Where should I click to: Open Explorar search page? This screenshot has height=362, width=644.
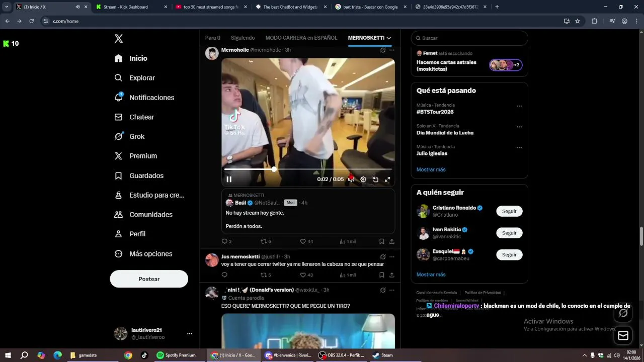click(x=135, y=78)
